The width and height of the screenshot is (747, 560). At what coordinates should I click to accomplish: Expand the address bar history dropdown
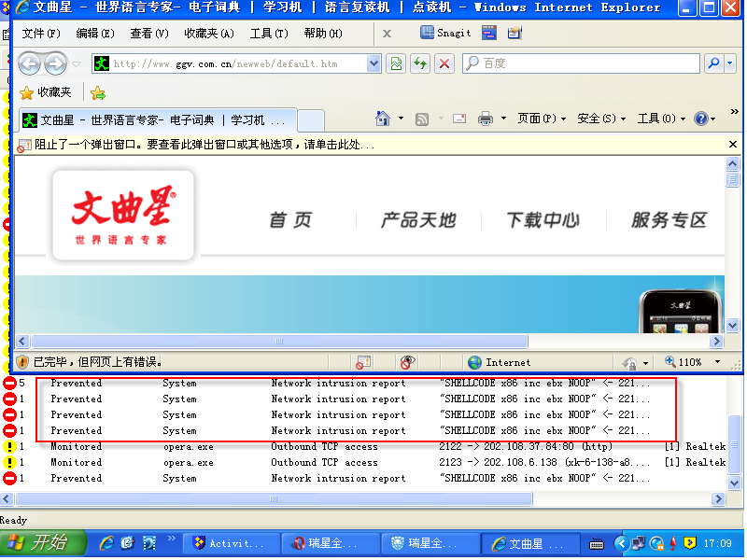pyautogui.click(x=374, y=63)
